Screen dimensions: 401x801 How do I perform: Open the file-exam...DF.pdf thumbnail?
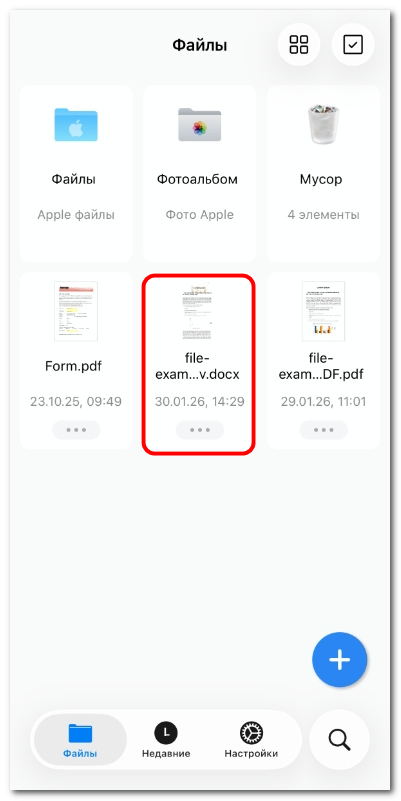click(323, 311)
